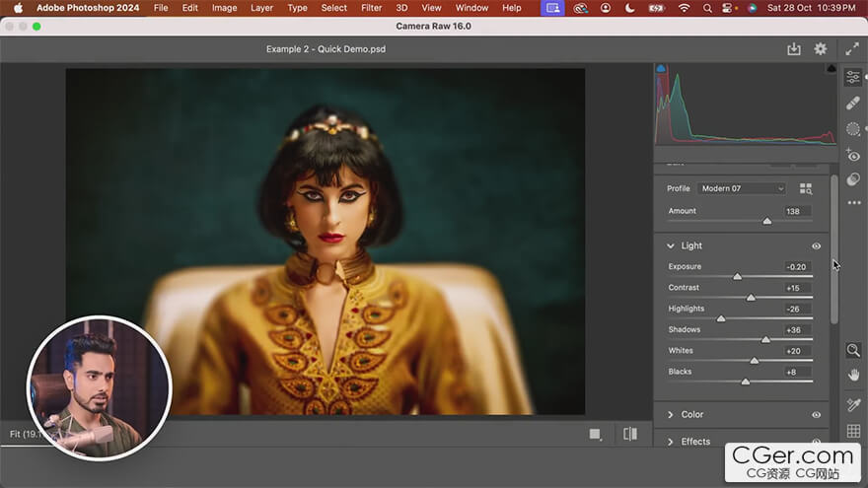Screen dimensions: 868x488
Task: Click the Amount value field 138
Action: click(797, 211)
